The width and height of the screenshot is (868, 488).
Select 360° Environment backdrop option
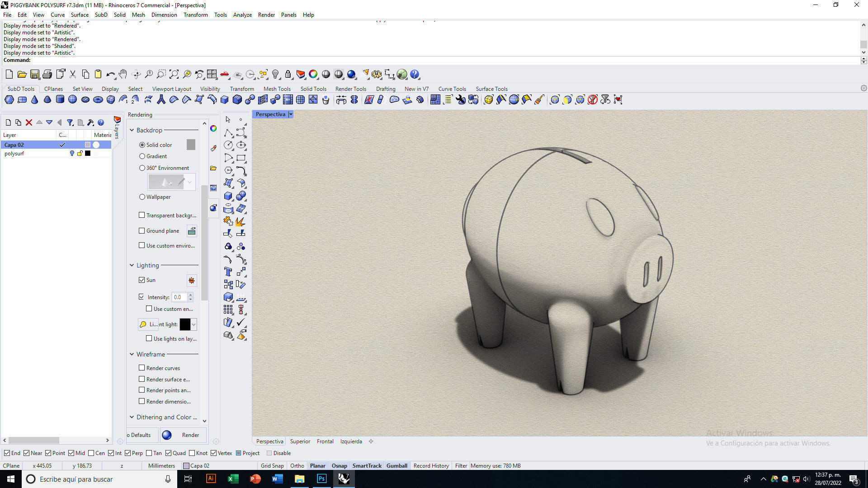[x=142, y=168]
